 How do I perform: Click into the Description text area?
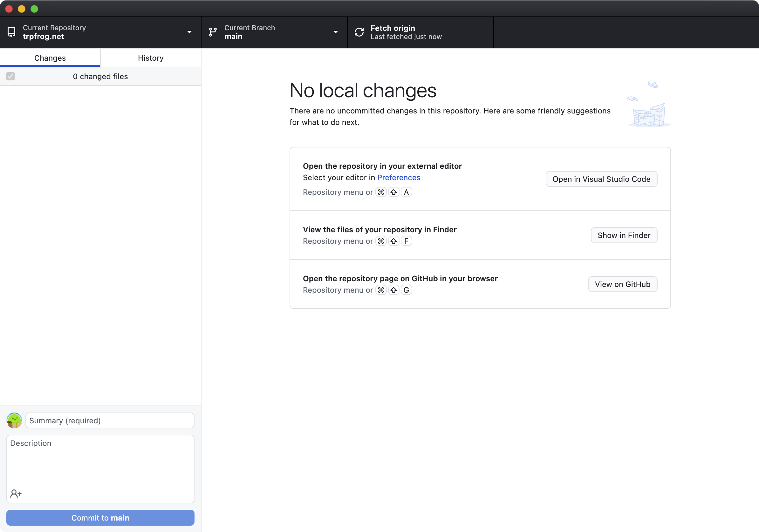point(100,463)
